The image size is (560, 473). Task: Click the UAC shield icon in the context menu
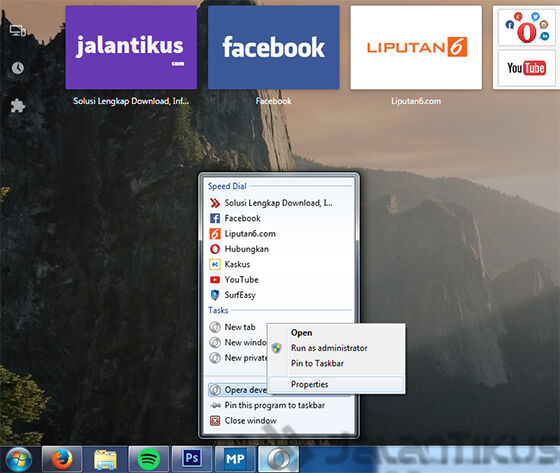pyautogui.click(x=276, y=348)
